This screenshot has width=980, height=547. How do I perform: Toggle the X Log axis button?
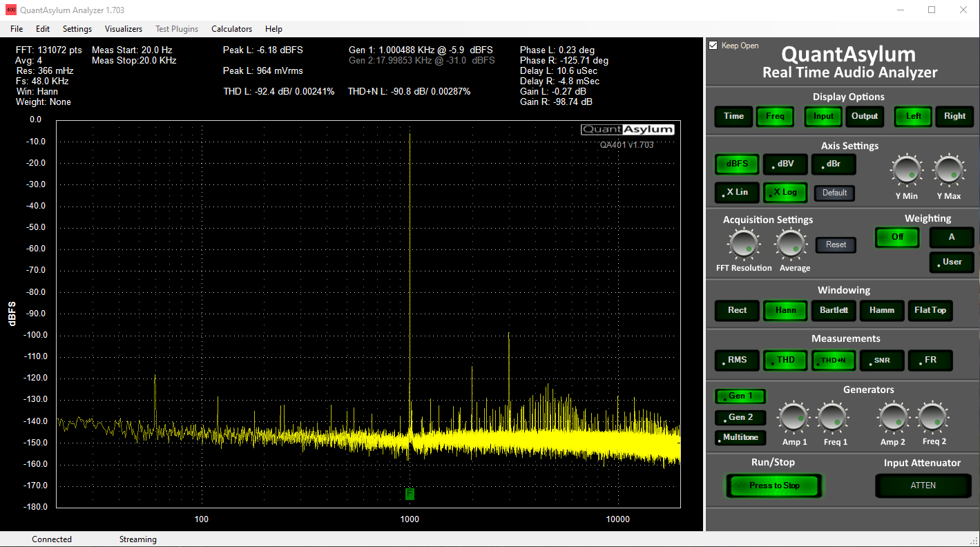click(785, 193)
